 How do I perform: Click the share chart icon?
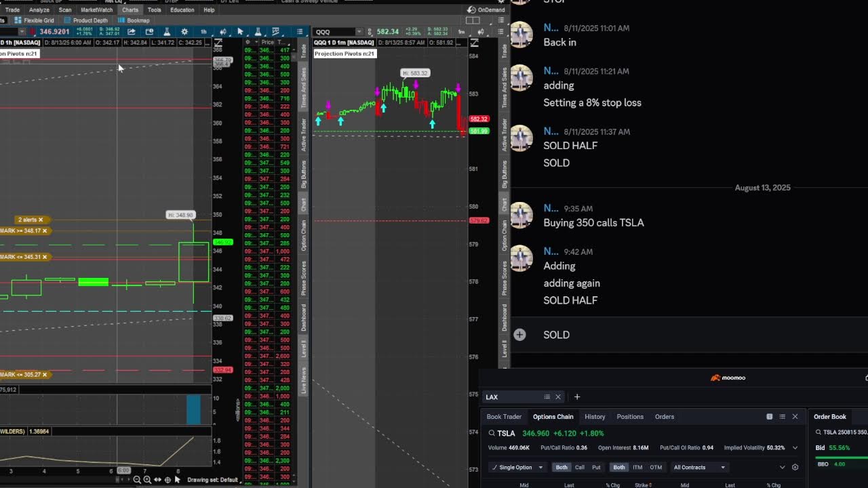pos(132,32)
